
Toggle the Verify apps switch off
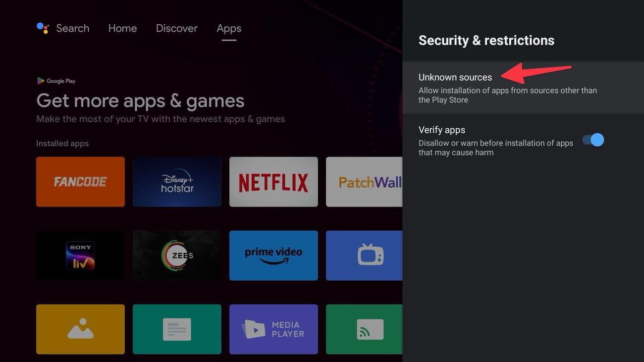(x=593, y=140)
